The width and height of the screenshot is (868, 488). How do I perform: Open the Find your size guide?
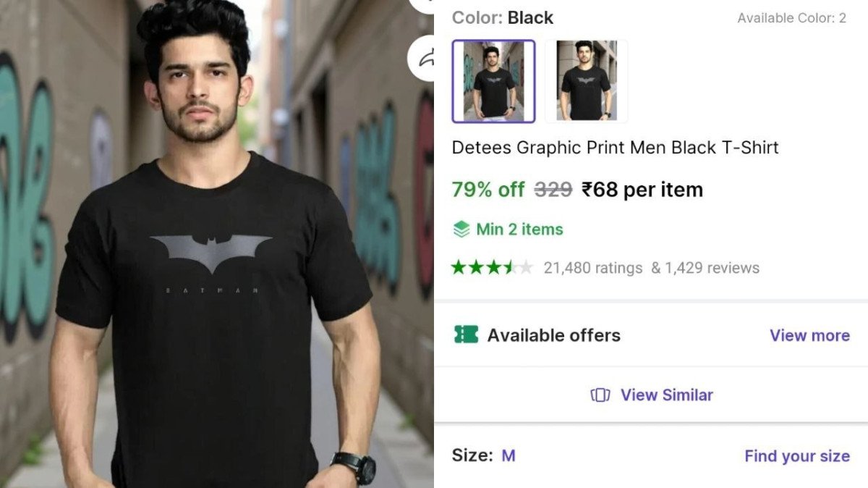796,456
